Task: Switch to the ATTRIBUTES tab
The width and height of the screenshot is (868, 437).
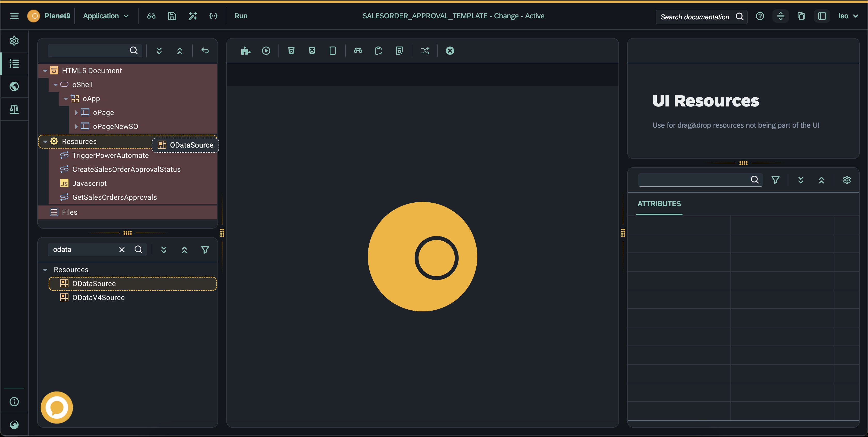Action: (659, 204)
